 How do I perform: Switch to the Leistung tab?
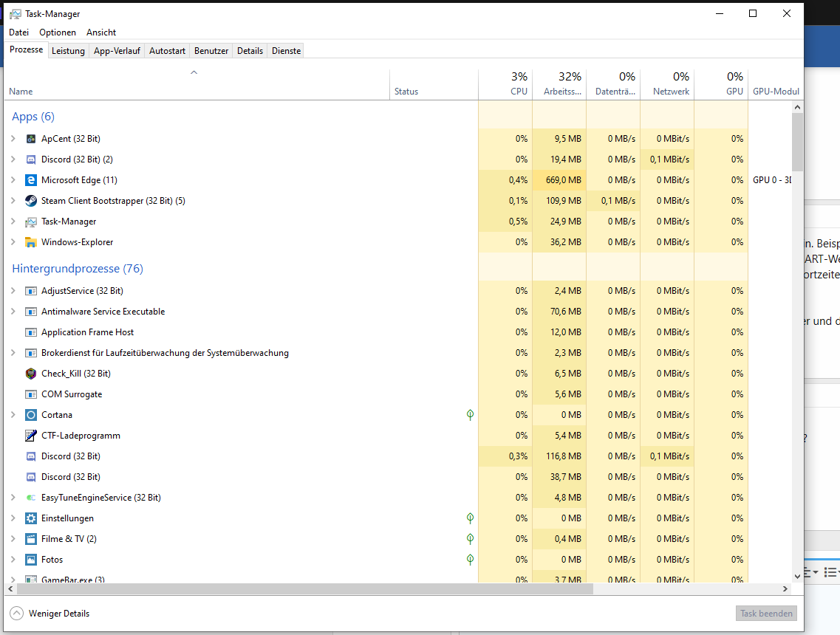68,51
